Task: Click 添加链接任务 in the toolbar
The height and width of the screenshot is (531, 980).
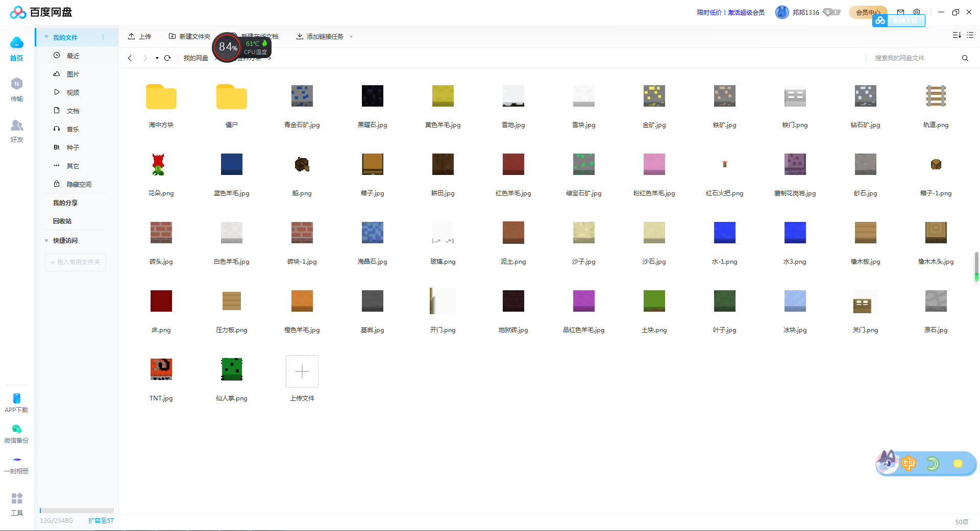Action: [x=320, y=36]
